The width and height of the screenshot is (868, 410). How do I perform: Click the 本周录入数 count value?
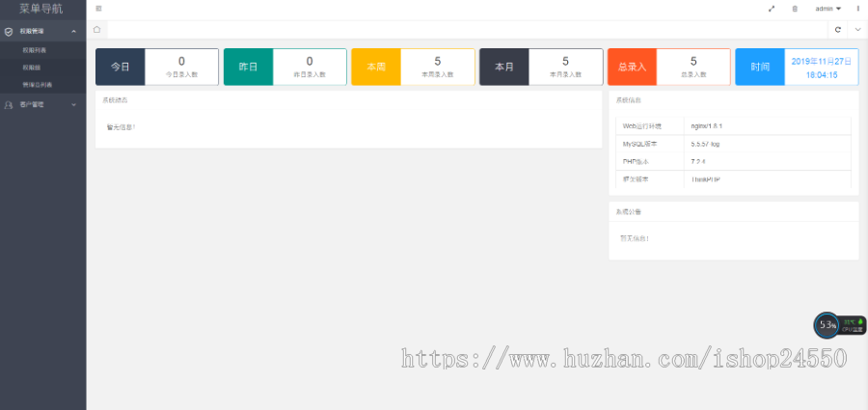(437, 61)
